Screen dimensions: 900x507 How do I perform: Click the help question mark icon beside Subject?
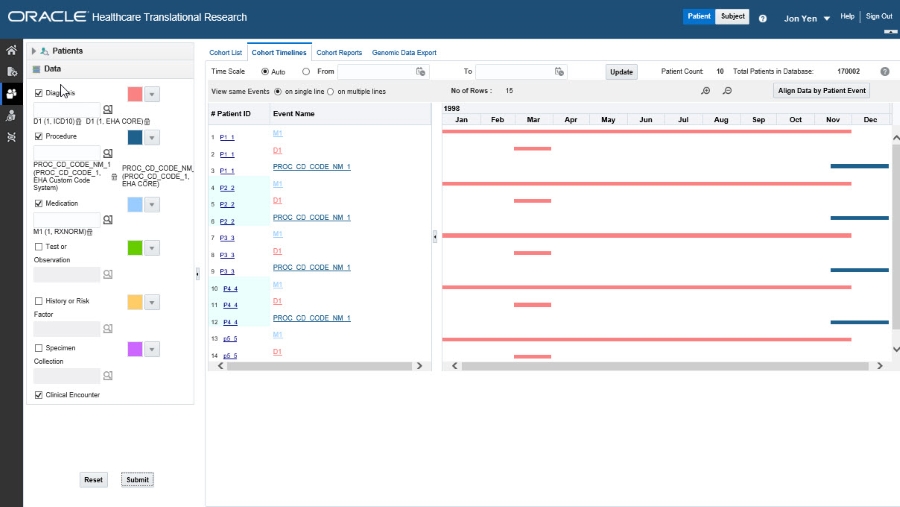click(x=762, y=18)
